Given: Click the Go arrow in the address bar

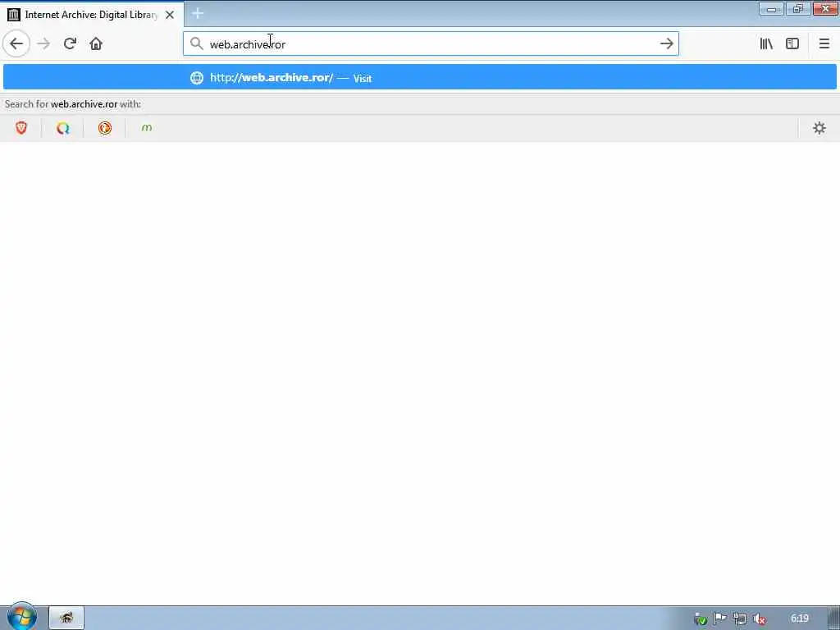Looking at the screenshot, I should coord(666,43).
